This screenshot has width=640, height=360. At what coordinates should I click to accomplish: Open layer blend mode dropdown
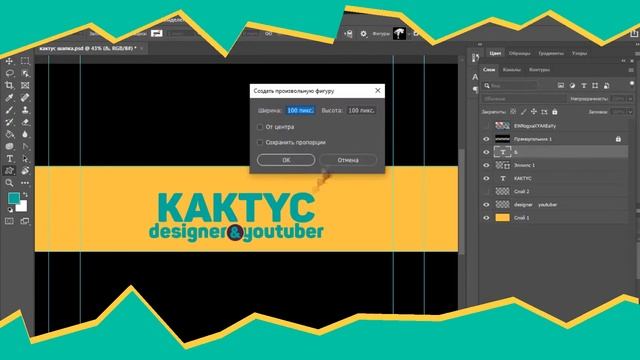pyautogui.click(x=523, y=99)
